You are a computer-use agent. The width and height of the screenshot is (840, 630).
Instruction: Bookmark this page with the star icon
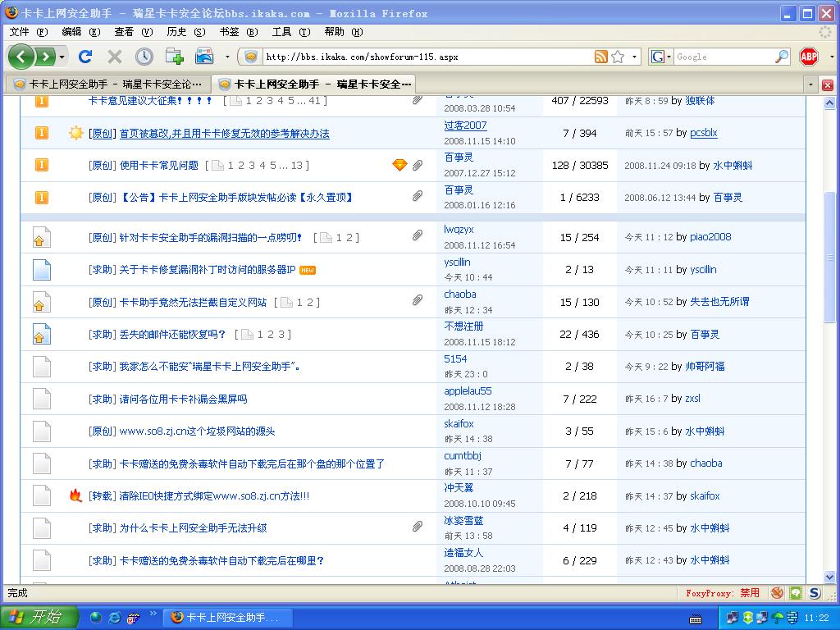tap(618, 57)
